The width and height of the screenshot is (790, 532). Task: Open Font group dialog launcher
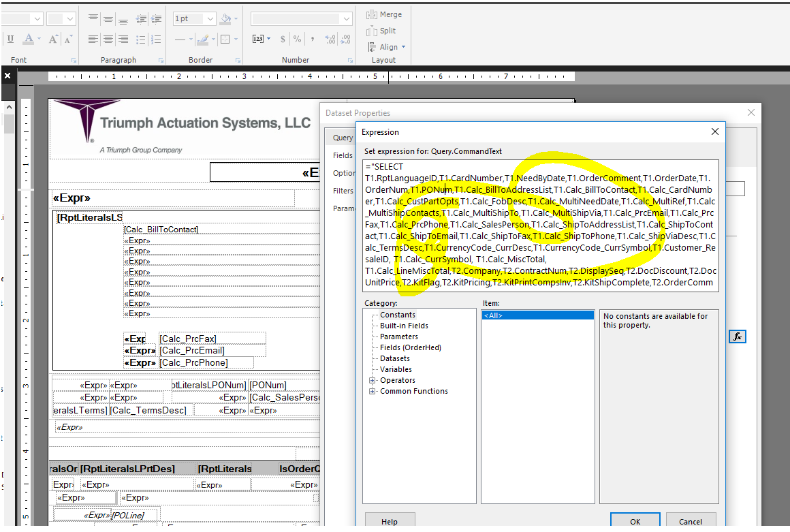point(74,61)
